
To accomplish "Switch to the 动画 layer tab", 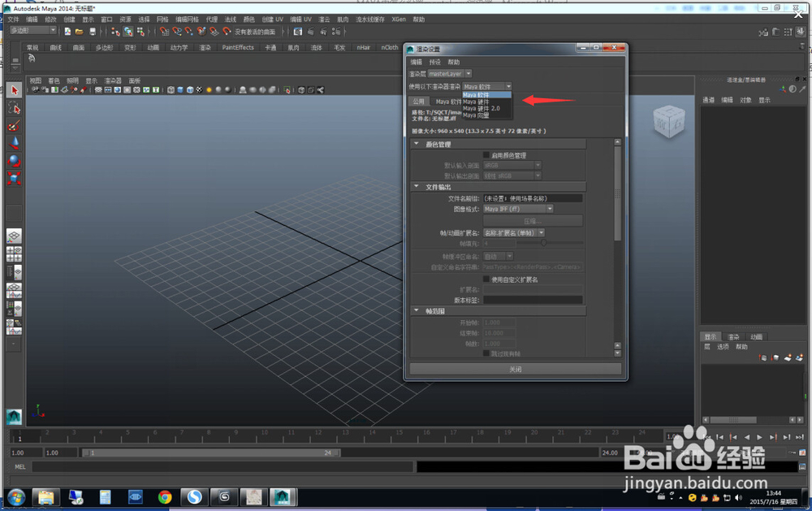I will [757, 337].
